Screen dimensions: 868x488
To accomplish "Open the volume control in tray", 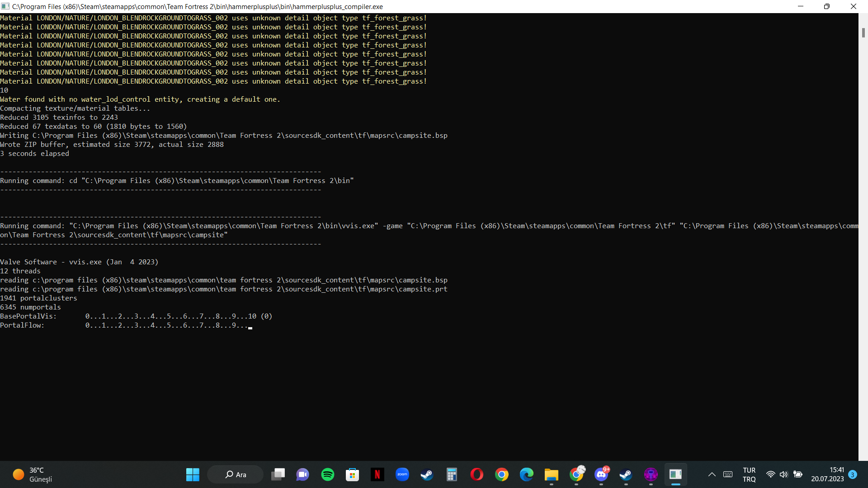I will pyautogui.click(x=783, y=474).
